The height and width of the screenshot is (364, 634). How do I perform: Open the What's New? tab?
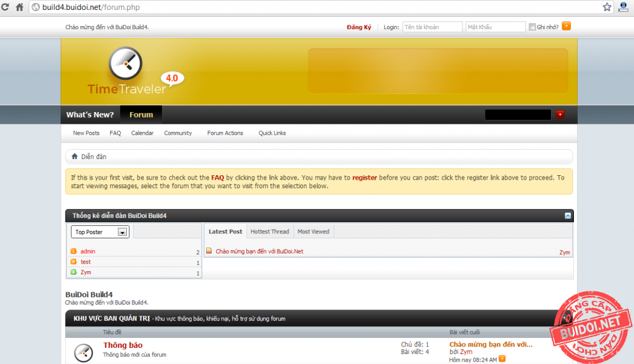(x=90, y=115)
